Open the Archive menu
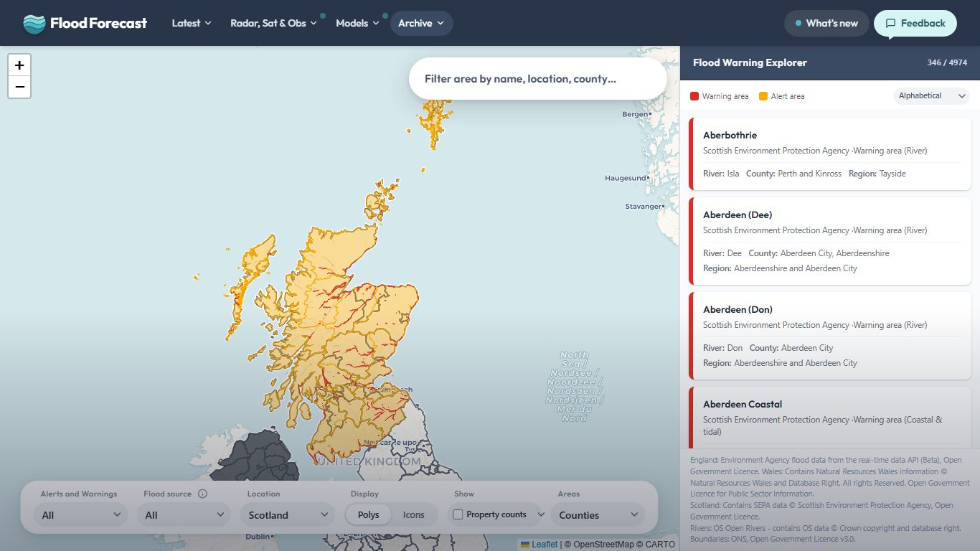Image resolution: width=980 pixels, height=551 pixels. pos(421,23)
